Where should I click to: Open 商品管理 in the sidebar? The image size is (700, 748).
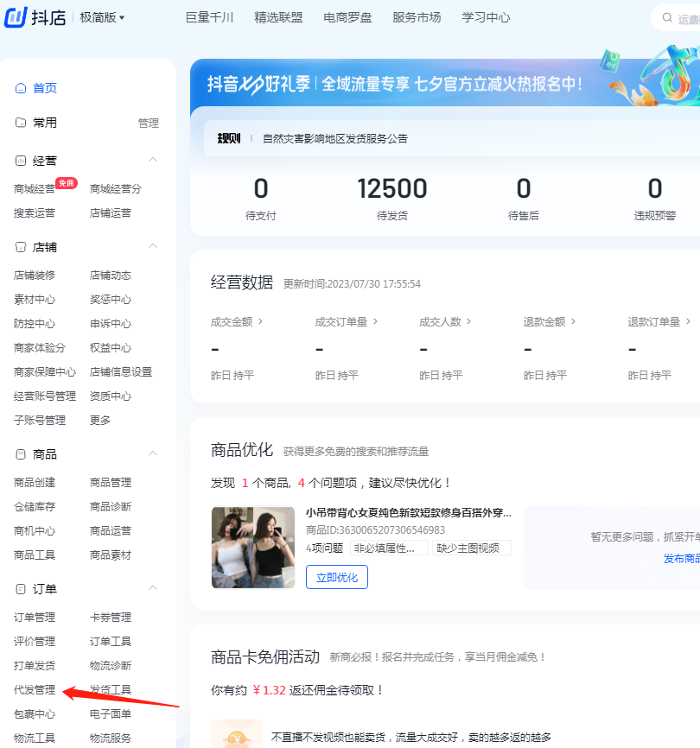click(111, 483)
